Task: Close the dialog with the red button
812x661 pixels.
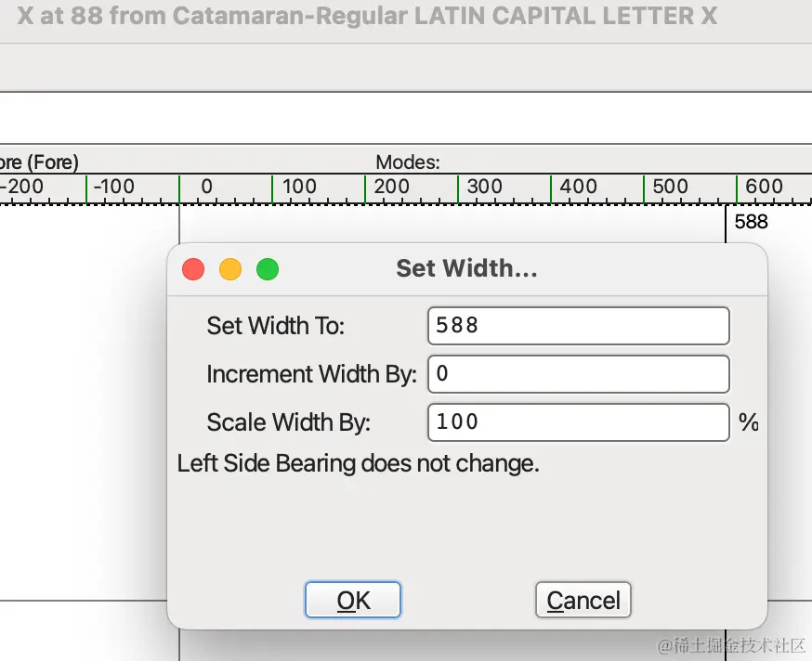Action: 193,269
